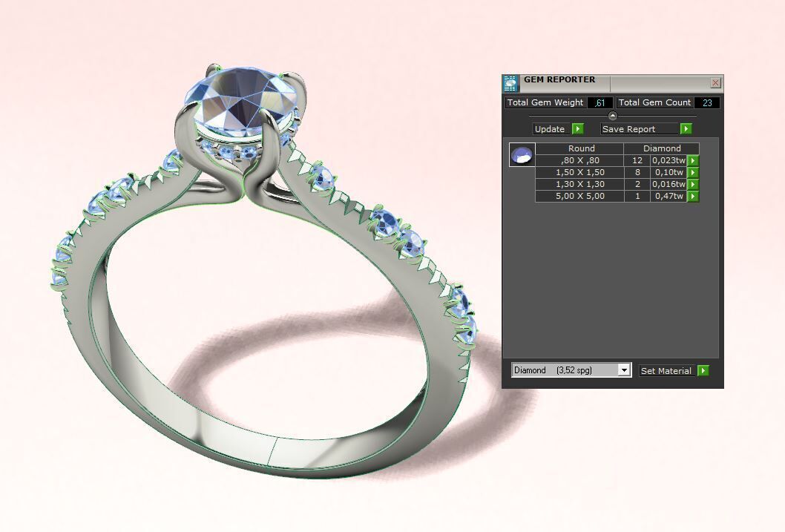Click the green arrow next to Update
This screenshot has height=532, width=785.
tap(578, 129)
